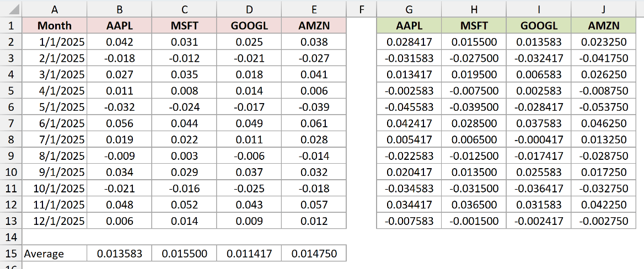Screen dimensions: 644x269
Task: Select cell containing -0.012500
Action: pos(474,155)
